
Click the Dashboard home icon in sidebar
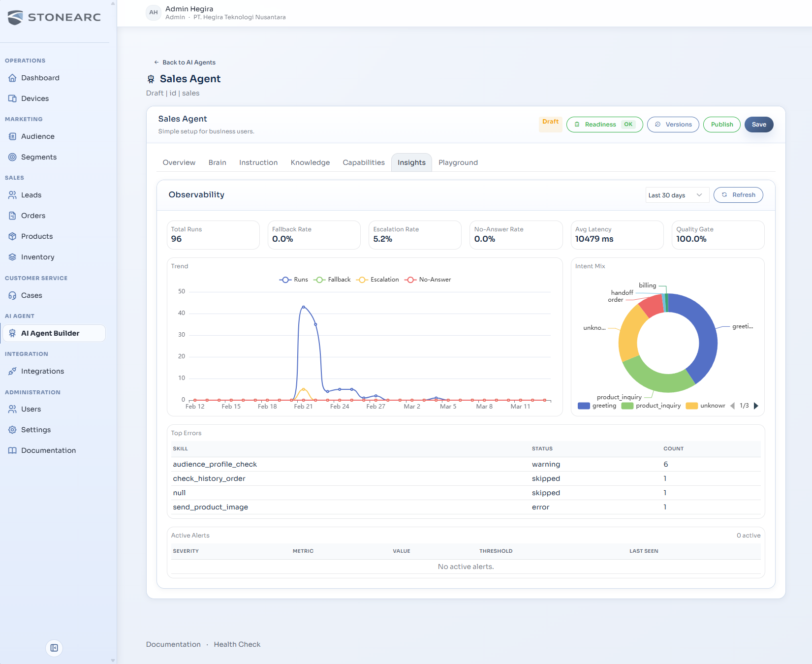[x=12, y=78]
